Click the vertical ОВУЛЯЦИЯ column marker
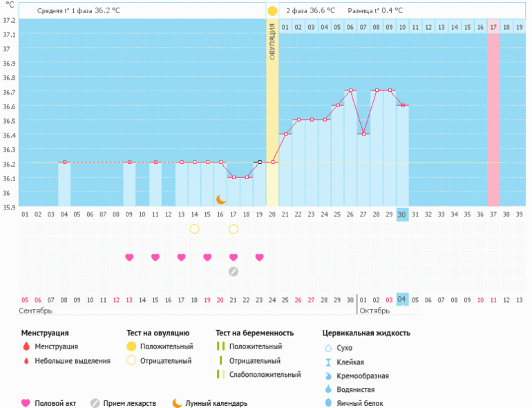This screenshot has height=408, width=532. coord(272,41)
